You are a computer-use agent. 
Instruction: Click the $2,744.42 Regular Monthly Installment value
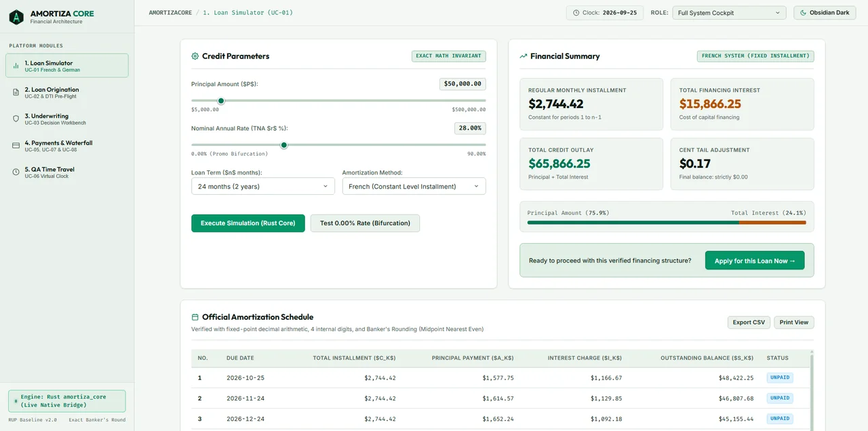click(556, 104)
